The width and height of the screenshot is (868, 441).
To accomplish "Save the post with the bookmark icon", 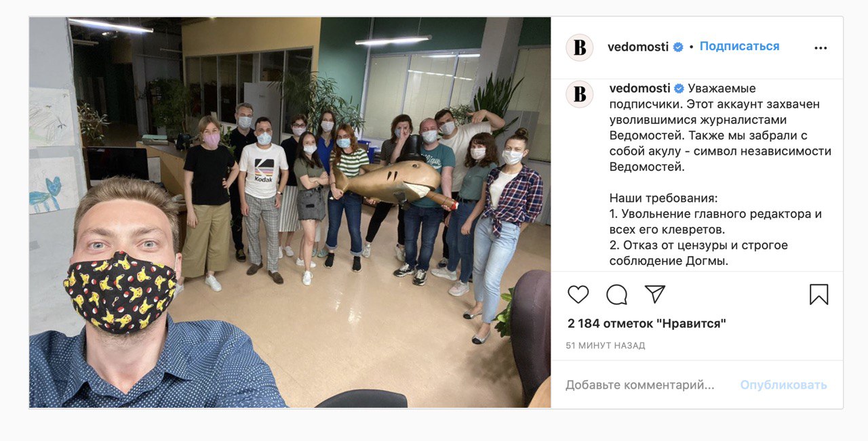I will [818, 295].
